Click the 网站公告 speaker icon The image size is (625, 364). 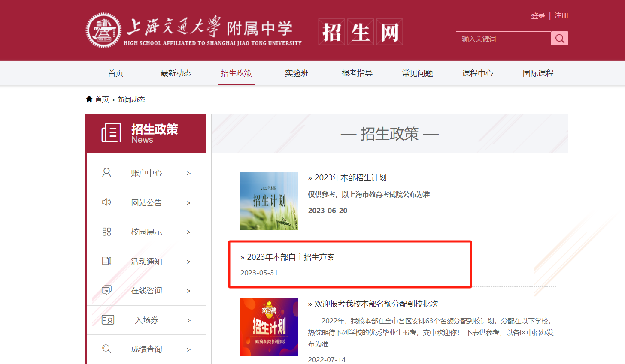106,202
